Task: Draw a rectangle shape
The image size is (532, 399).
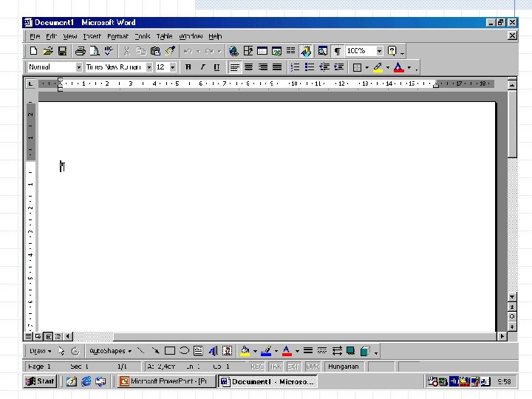Action: [x=170, y=351]
